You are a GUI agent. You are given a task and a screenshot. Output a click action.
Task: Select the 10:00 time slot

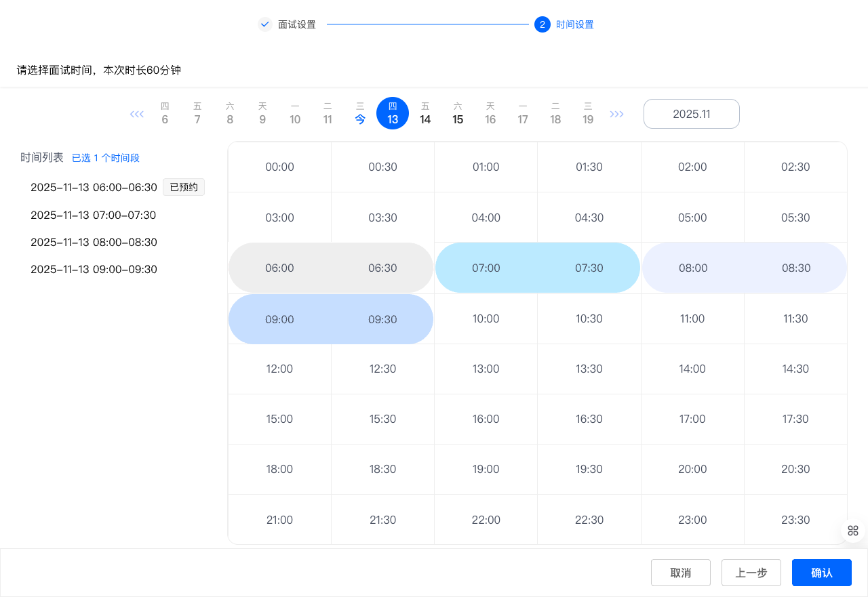pos(486,319)
